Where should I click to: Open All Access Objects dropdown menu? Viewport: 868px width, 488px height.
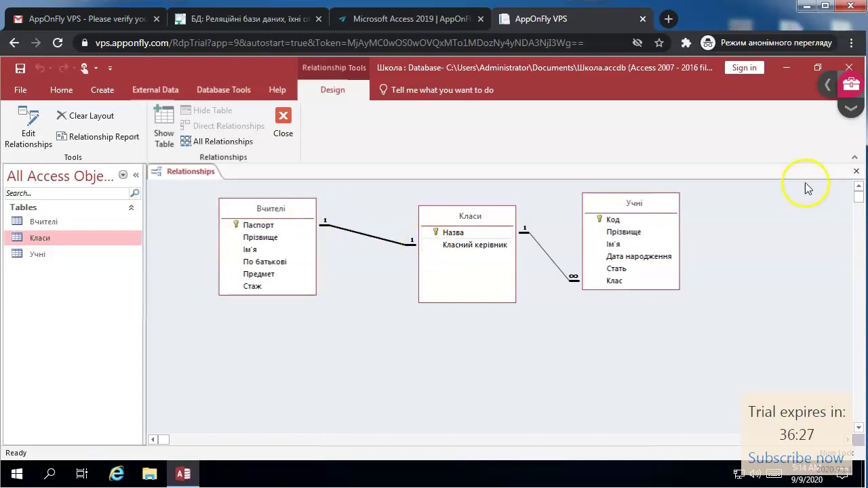click(123, 175)
